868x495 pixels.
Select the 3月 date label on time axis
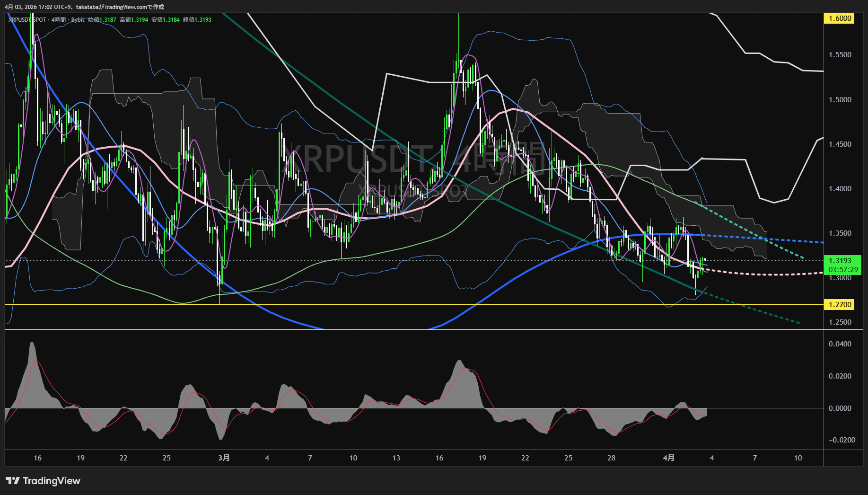click(x=224, y=458)
